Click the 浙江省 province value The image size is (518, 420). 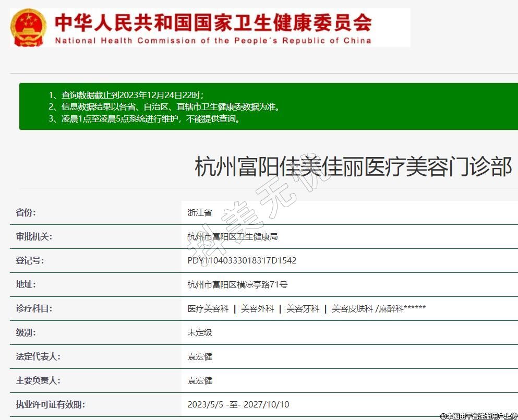coord(200,213)
